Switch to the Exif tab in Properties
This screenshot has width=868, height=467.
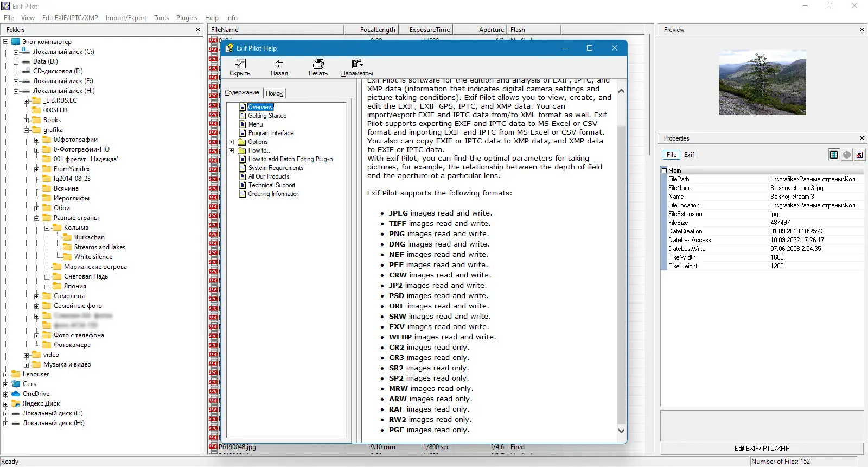point(689,155)
